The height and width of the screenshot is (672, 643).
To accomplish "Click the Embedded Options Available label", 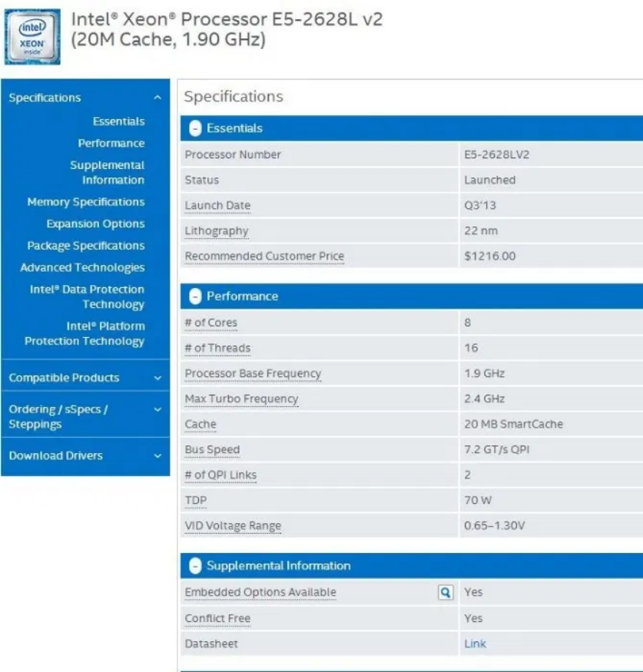I will (x=260, y=592).
